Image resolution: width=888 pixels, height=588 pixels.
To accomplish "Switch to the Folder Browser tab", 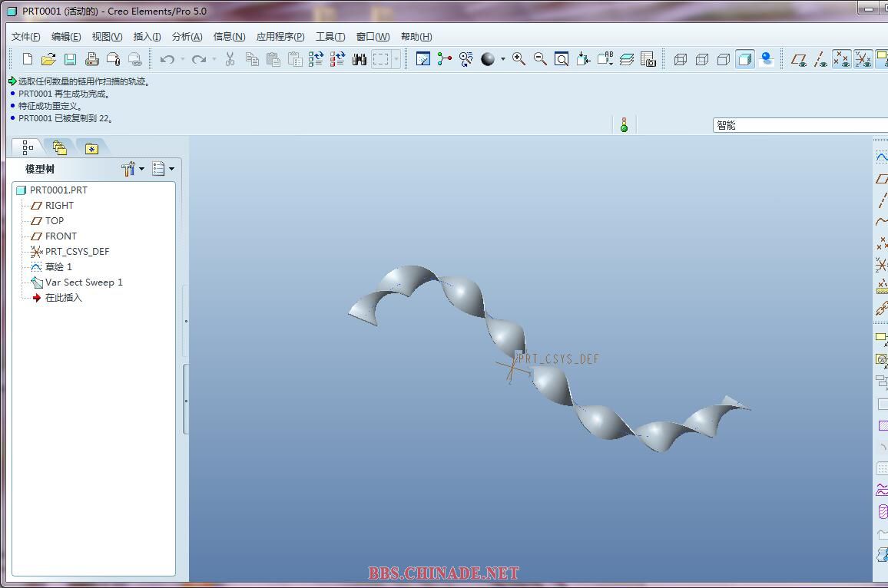I will [x=60, y=147].
